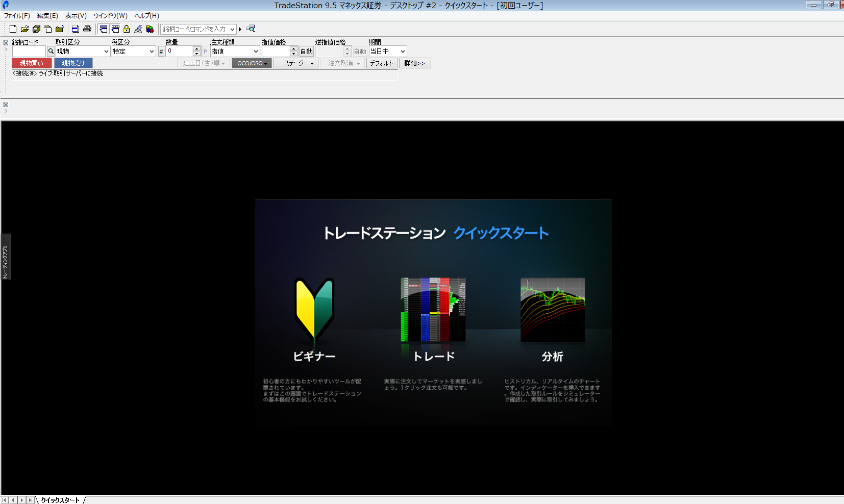Click the blue 現物売り button
This screenshot has height=504, width=844.
pyautogui.click(x=73, y=63)
